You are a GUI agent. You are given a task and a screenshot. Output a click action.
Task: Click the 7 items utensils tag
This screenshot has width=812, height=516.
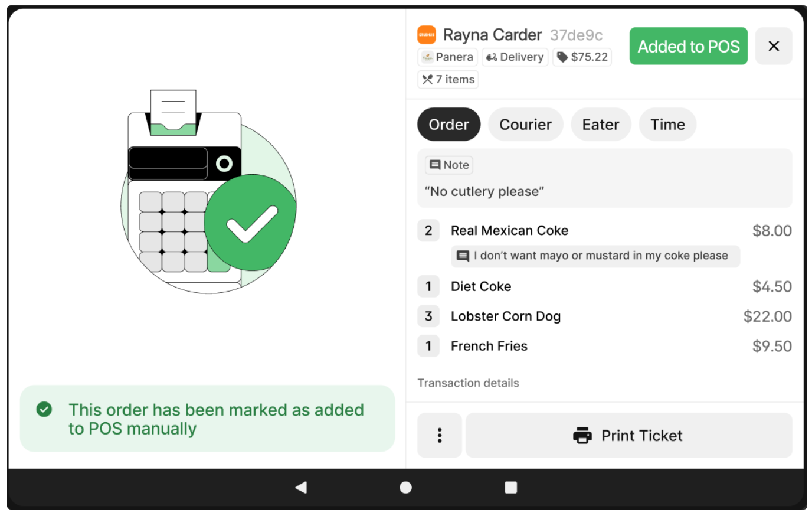(x=448, y=80)
